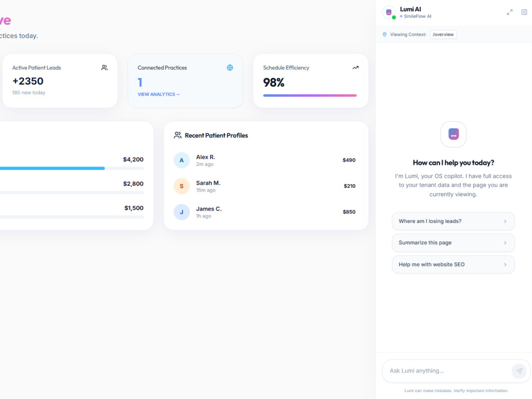Screen dimensions: 532x399
Task: Click the 2m ago timestamp
Action: click(x=205, y=164)
